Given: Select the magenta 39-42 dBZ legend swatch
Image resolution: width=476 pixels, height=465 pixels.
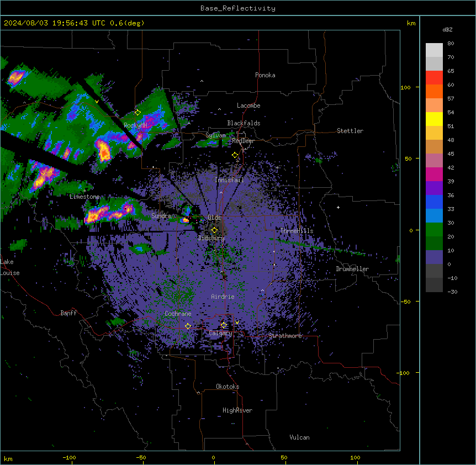Looking at the screenshot, I should [x=434, y=174].
